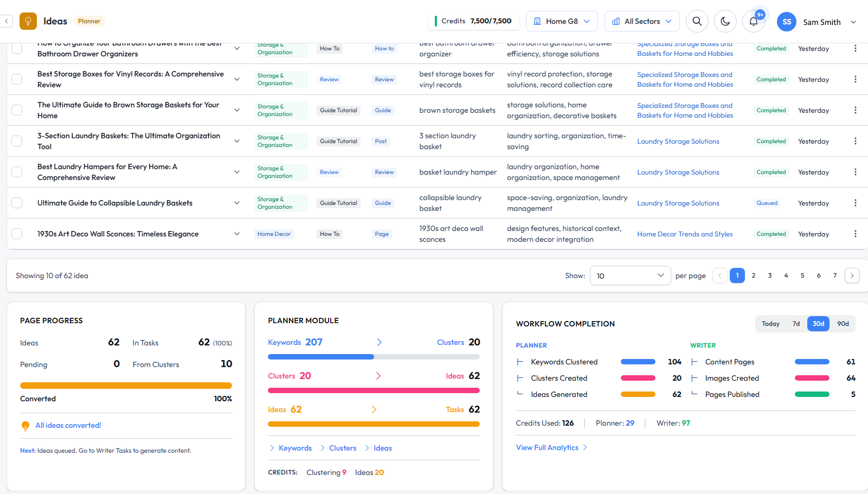Image resolution: width=868 pixels, height=494 pixels.
Task: Open row actions for 1930s Art Deco idea
Action: 855,234
